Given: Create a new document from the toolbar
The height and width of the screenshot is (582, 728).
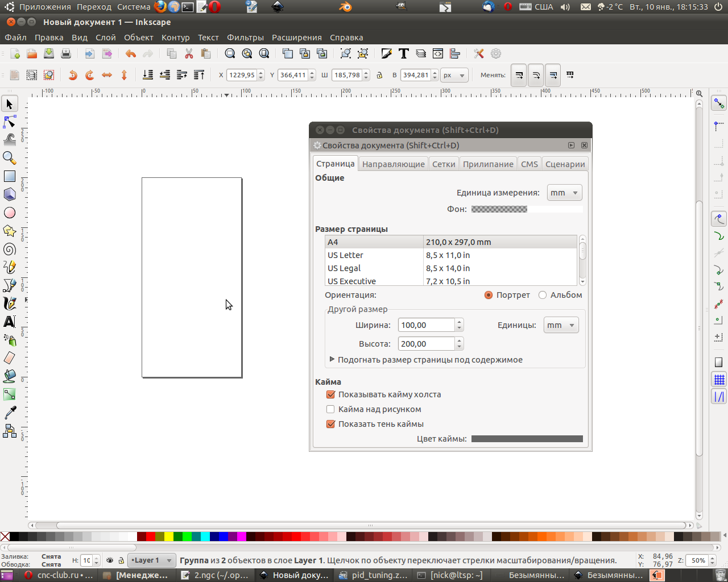Looking at the screenshot, I should coord(15,53).
